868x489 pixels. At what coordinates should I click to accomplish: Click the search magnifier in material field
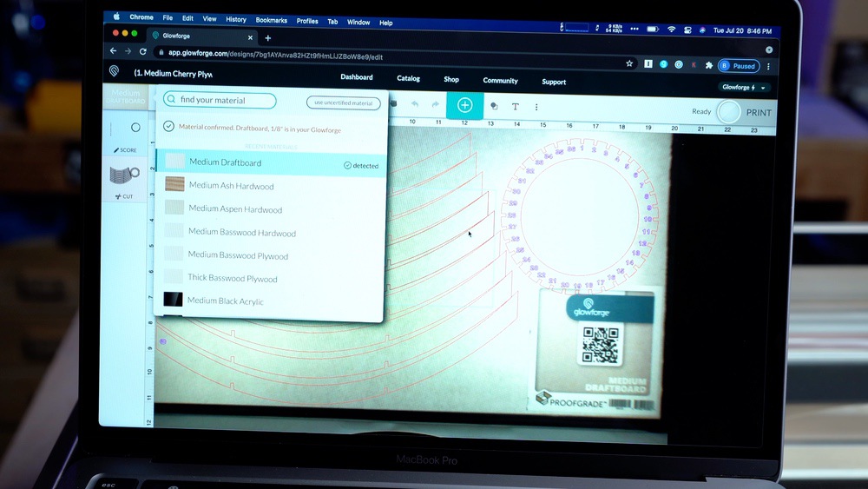coord(171,99)
